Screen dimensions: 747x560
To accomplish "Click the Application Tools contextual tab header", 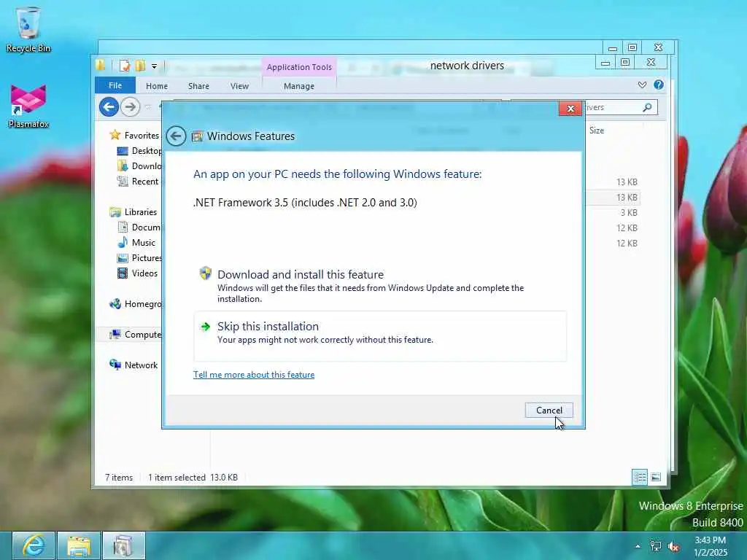I will (x=299, y=67).
